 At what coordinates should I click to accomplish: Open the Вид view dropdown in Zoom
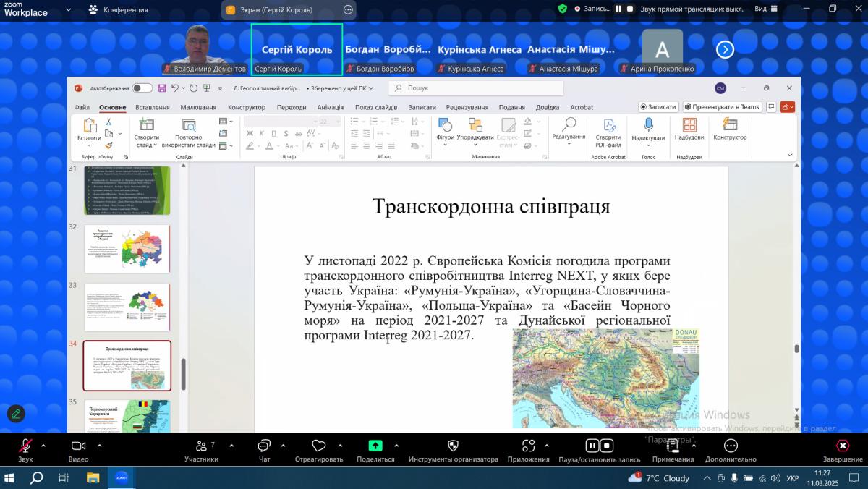tap(765, 9)
